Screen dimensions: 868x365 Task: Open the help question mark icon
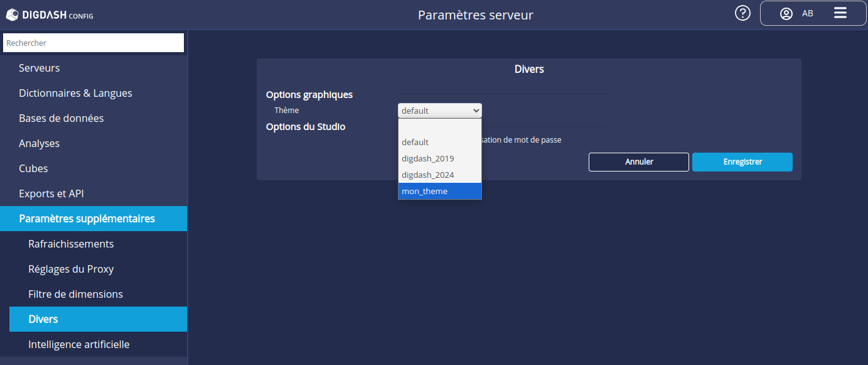[x=742, y=13]
